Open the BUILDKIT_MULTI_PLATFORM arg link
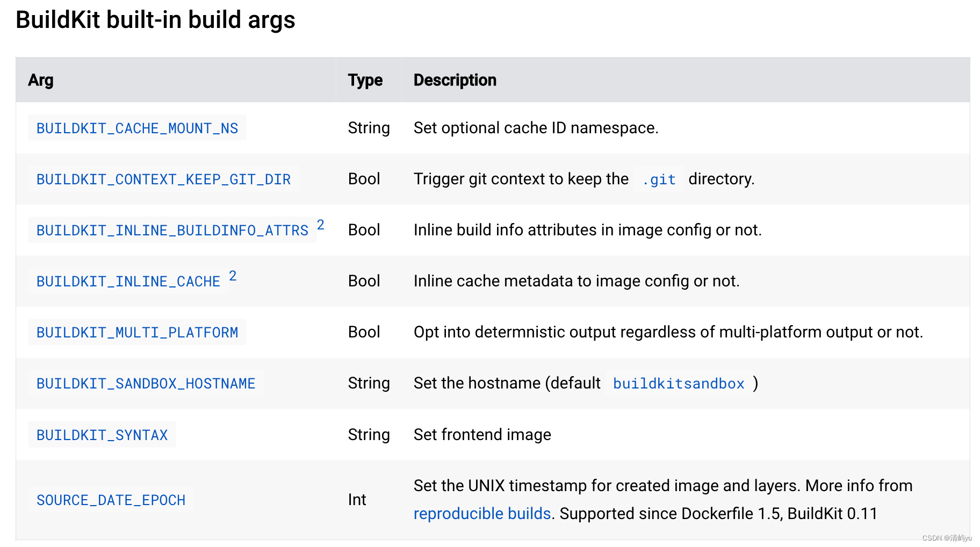The image size is (980, 547). click(137, 333)
